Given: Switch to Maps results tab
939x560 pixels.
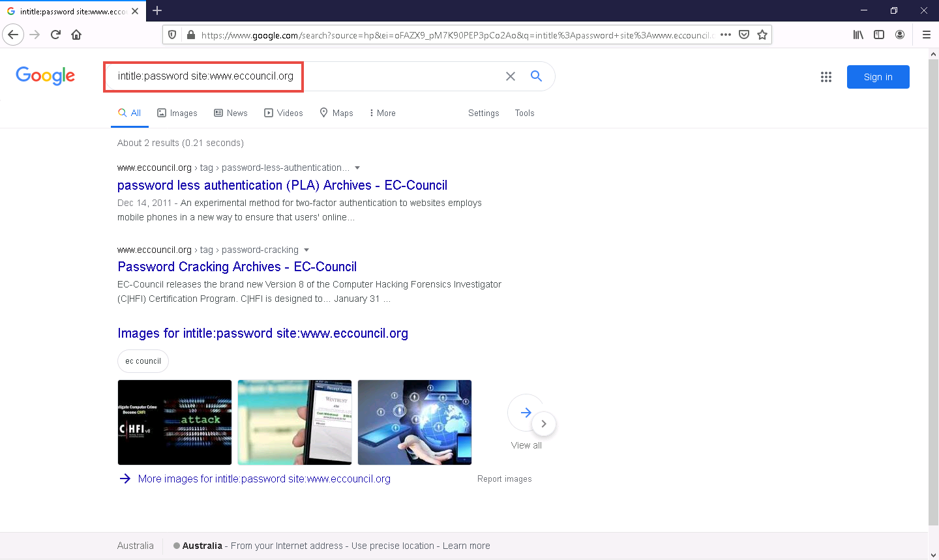Looking at the screenshot, I should coord(336,113).
